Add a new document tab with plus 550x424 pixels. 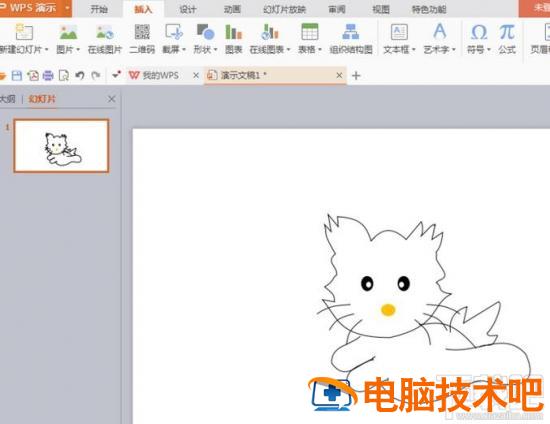tap(356, 76)
